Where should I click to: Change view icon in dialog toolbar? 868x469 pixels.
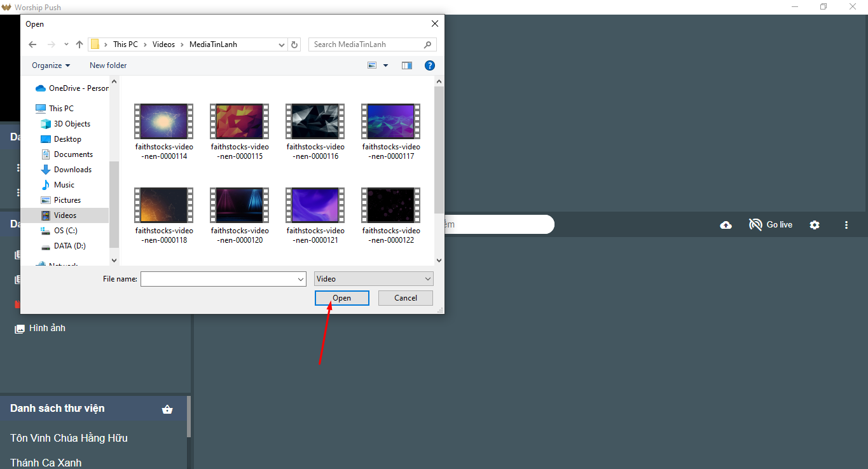pos(372,65)
